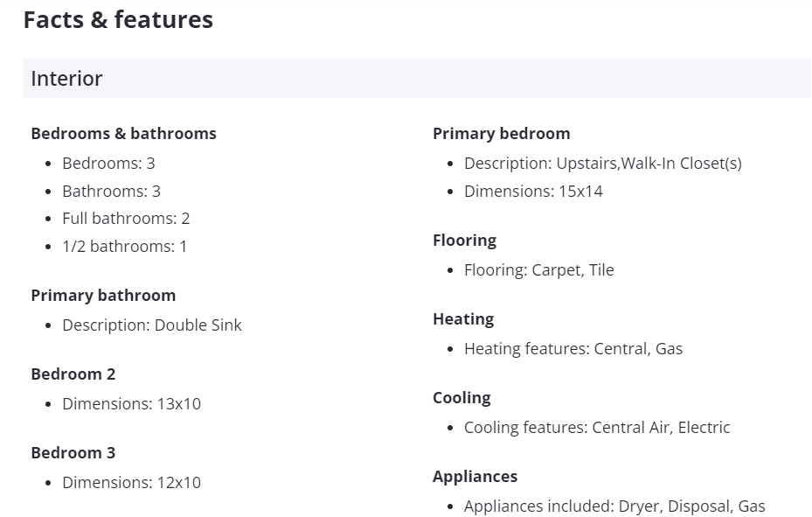812x517 pixels.
Task: Select Cooling features: Central Air, Electric
Action: [x=597, y=428]
